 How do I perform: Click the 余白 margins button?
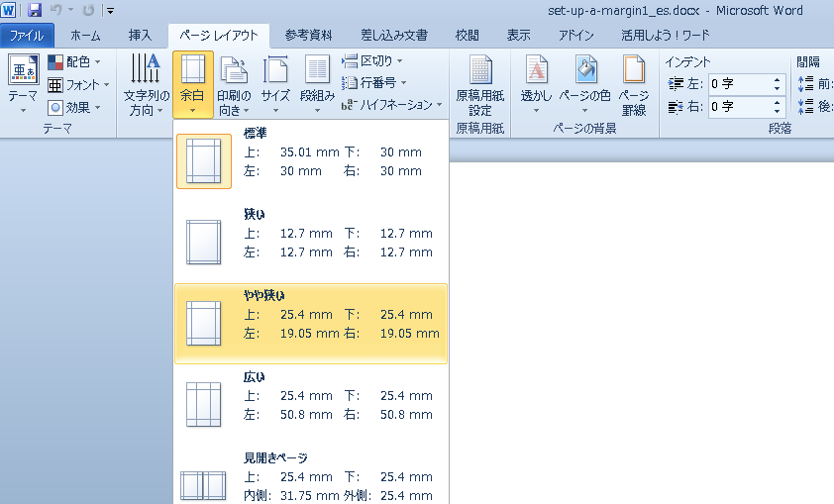192,84
